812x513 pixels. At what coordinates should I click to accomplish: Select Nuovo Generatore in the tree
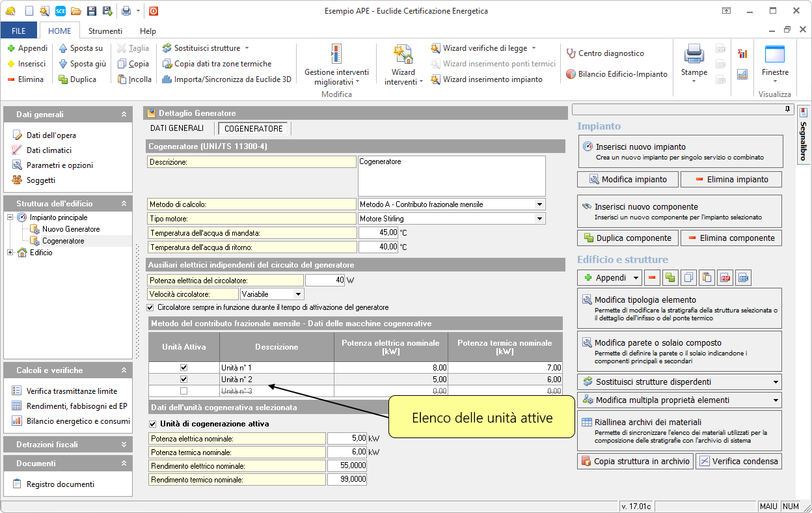(71, 229)
